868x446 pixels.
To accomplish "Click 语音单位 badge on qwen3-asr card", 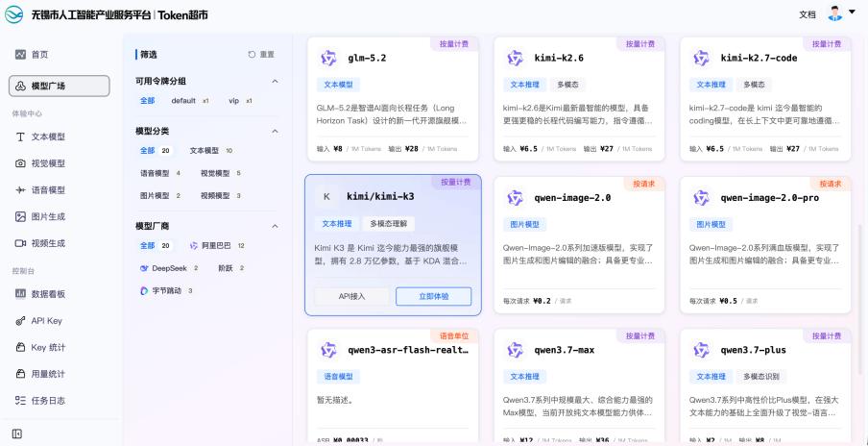I will (x=454, y=335).
